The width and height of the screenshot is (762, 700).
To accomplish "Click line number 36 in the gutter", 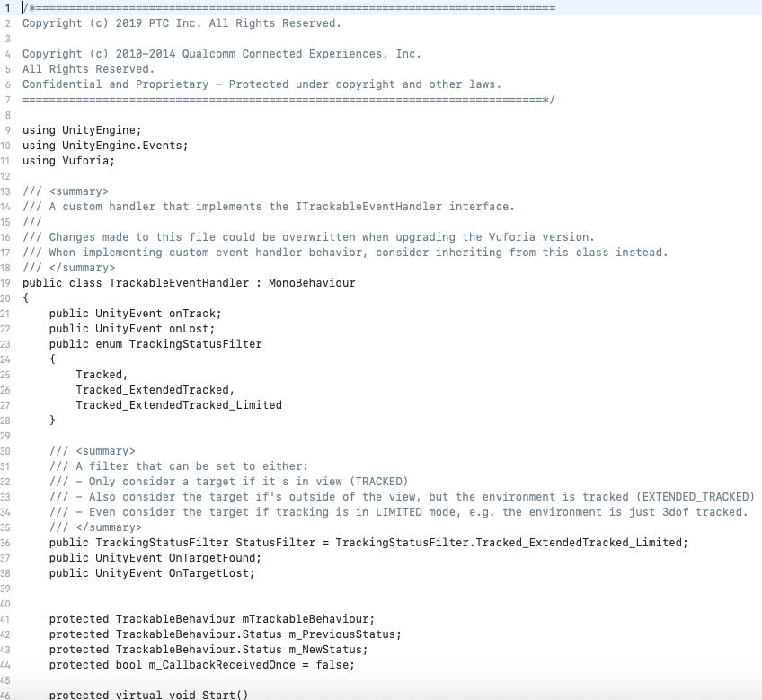I will click(5, 543).
